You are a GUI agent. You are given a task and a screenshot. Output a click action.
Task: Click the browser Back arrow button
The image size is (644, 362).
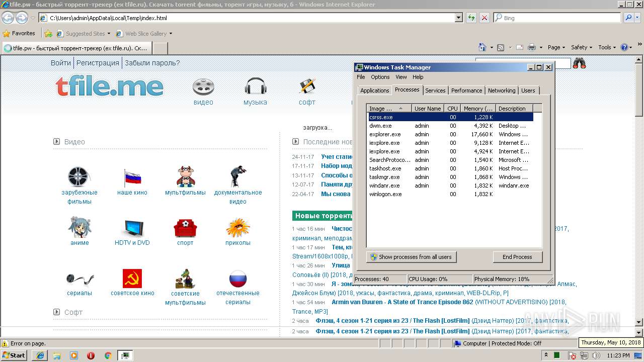tap(8, 18)
